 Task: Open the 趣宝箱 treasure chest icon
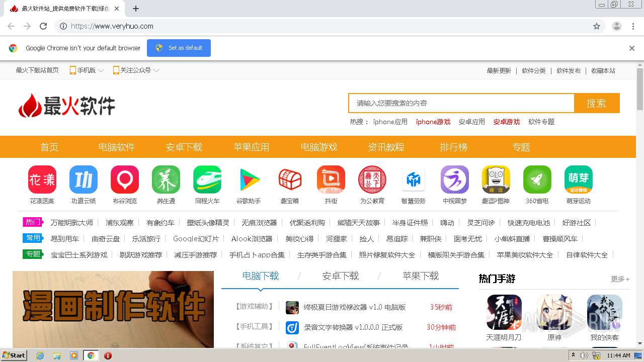click(290, 179)
